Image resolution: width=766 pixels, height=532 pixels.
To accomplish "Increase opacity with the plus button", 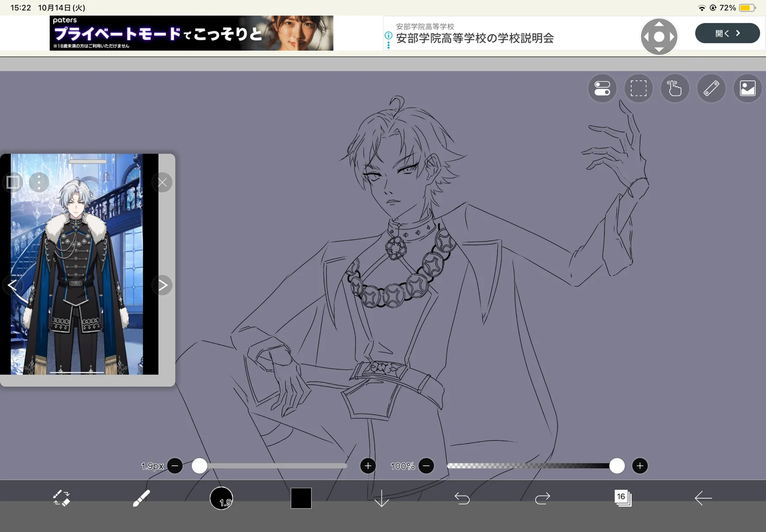I will pyautogui.click(x=640, y=466).
